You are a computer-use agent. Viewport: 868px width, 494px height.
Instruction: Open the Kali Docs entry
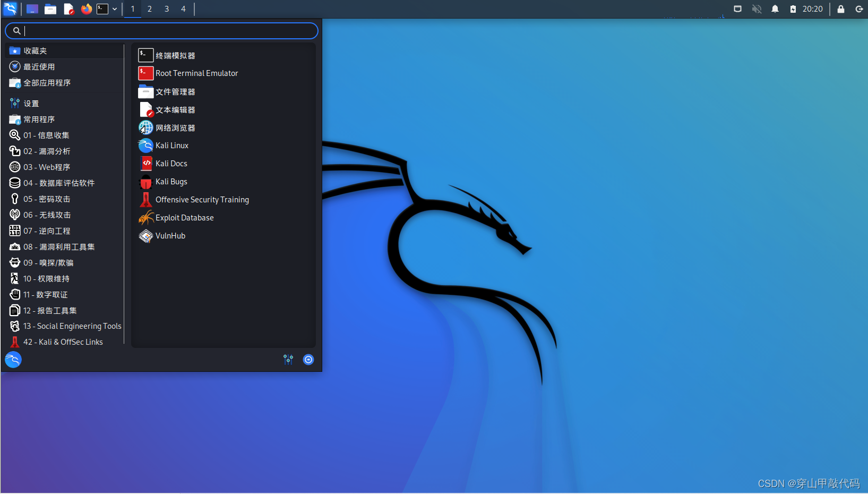(x=224, y=164)
